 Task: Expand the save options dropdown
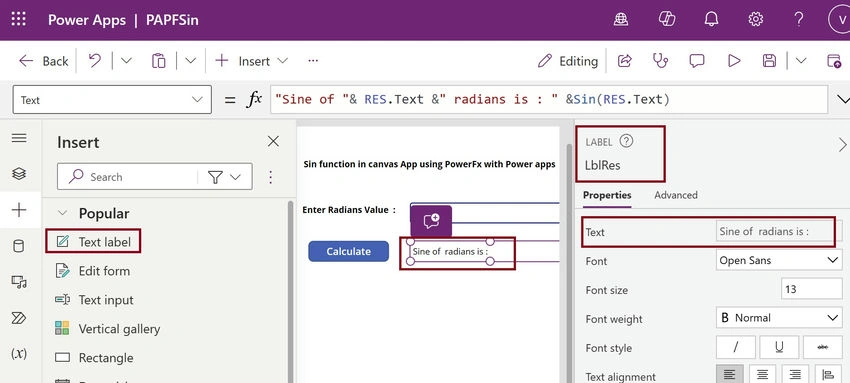801,61
